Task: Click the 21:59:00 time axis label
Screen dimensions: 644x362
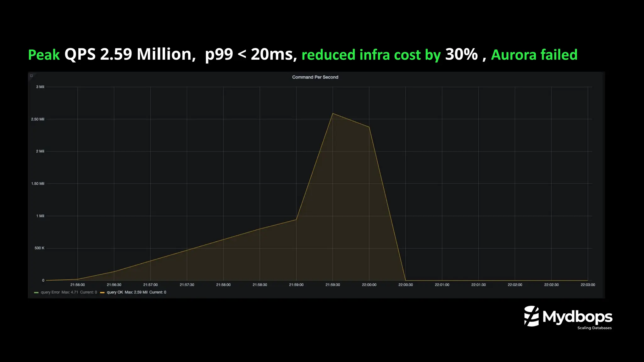Action: click(296, 285)
